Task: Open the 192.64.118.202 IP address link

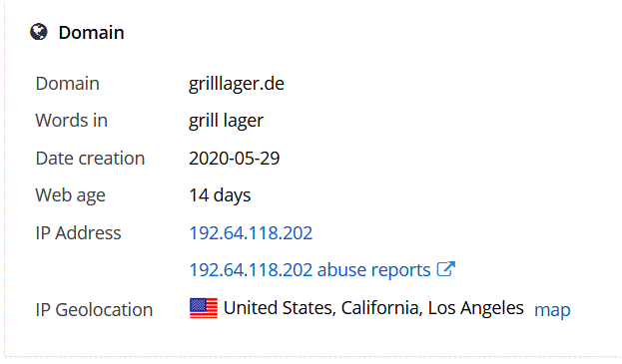Action: pyautogui.click(x=251, y=233)
